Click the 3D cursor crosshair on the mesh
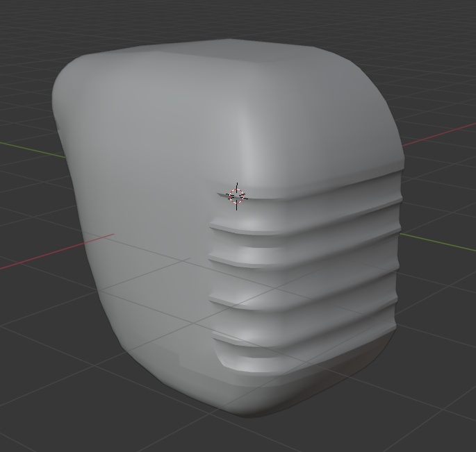This screenshot has height=452, width=476. tap(237, 196)
